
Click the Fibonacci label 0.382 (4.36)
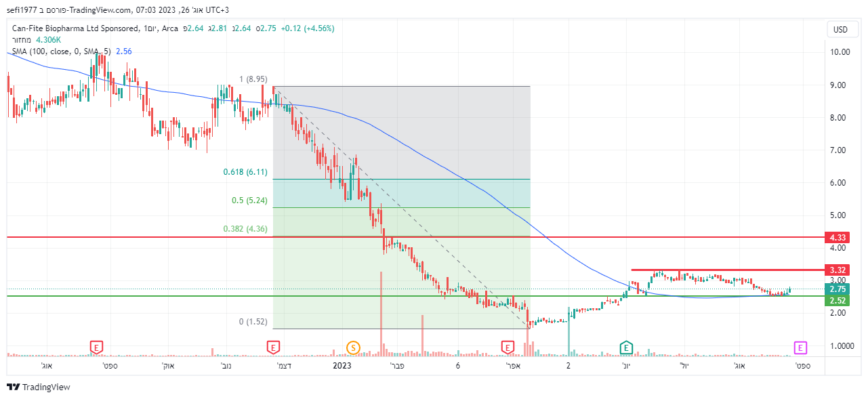[x=245, y=229]
